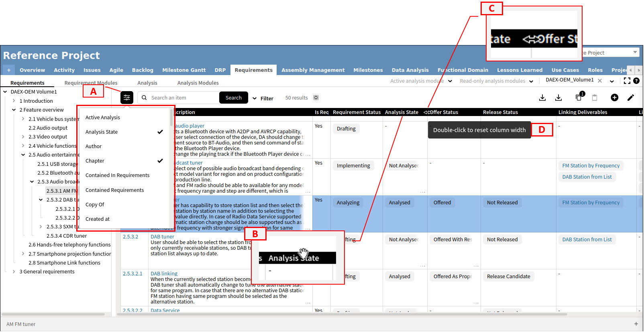Click the paste clipboard icon
This screenshot has width=644, height=332.
595,98
